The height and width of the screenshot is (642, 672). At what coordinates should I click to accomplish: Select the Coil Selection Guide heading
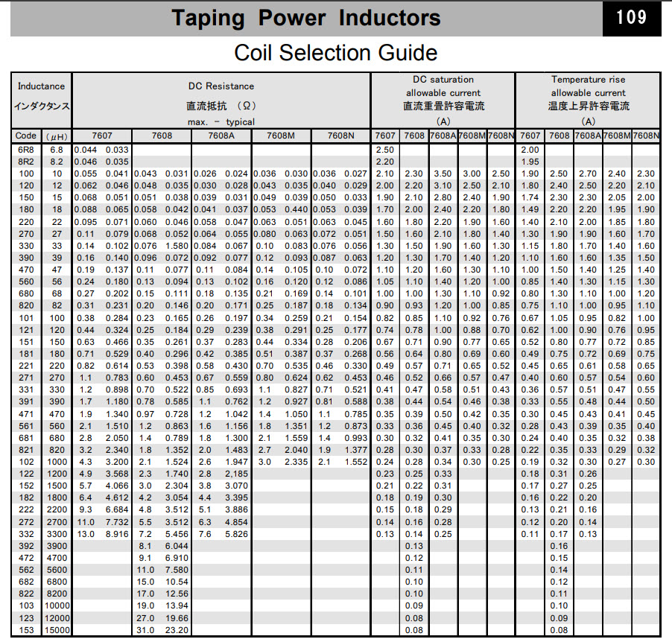click(x=335, y=53)
